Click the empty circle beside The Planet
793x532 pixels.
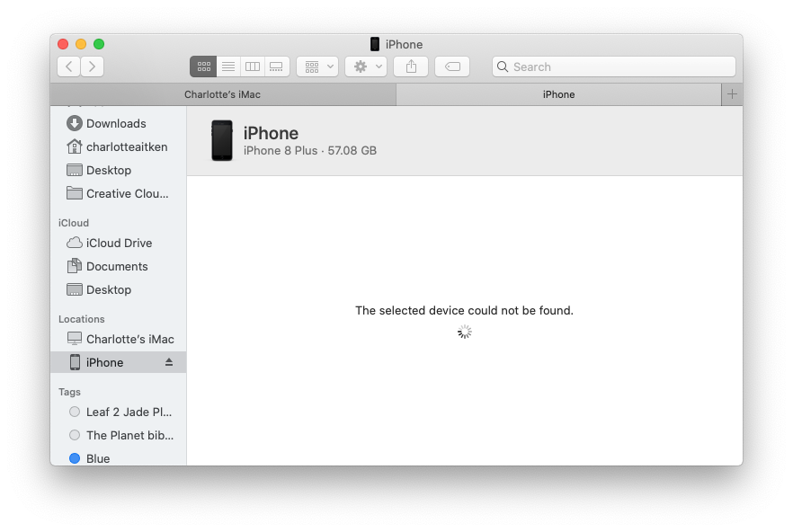(75, 435)
